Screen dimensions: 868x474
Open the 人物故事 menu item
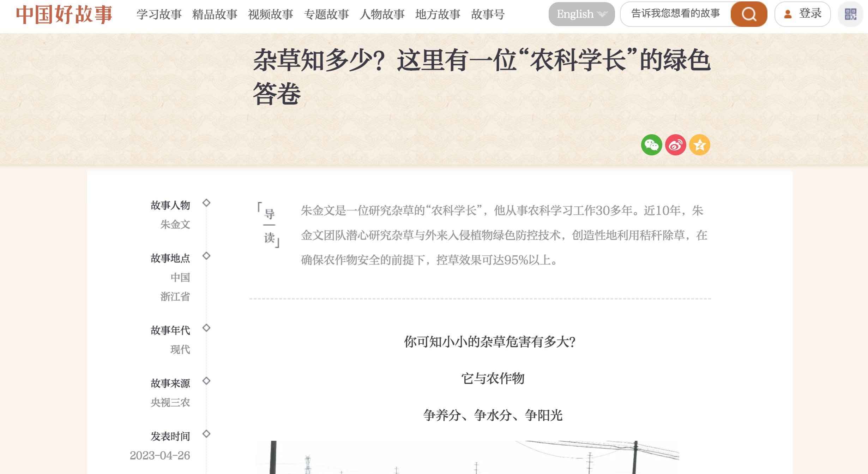382,14
